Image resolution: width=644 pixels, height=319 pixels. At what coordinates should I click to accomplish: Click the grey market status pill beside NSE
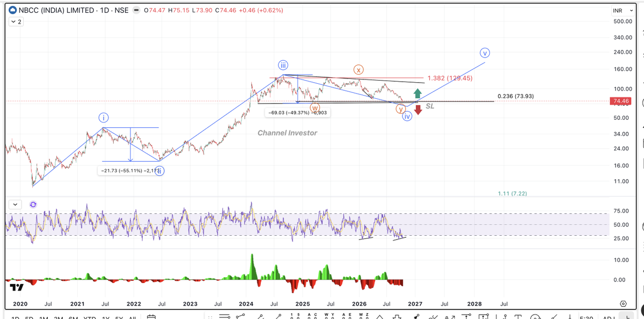pyautogui.click(x=136, y=10)
